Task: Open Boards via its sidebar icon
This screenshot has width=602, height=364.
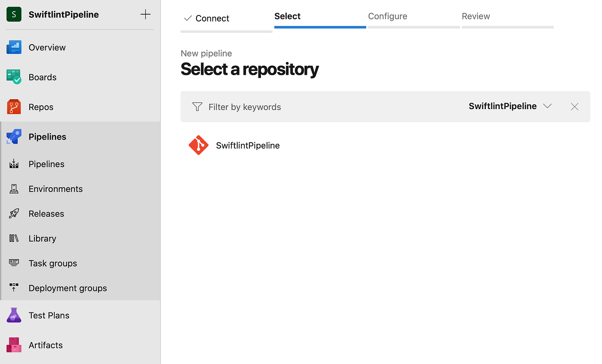Action: (x=14, y=77)
